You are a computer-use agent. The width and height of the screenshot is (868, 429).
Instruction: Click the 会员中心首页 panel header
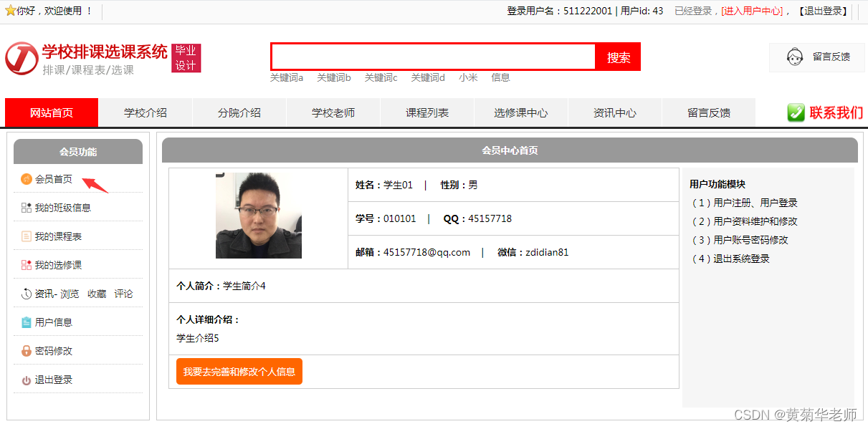point(510,150)
